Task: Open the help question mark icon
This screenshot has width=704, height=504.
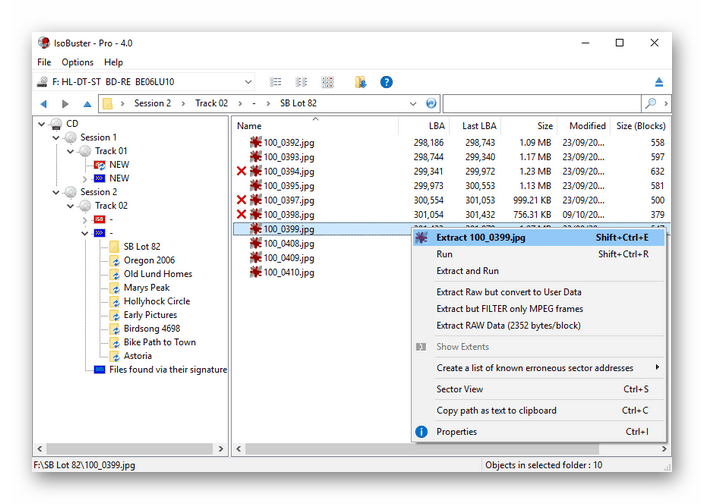Action: 386,82
